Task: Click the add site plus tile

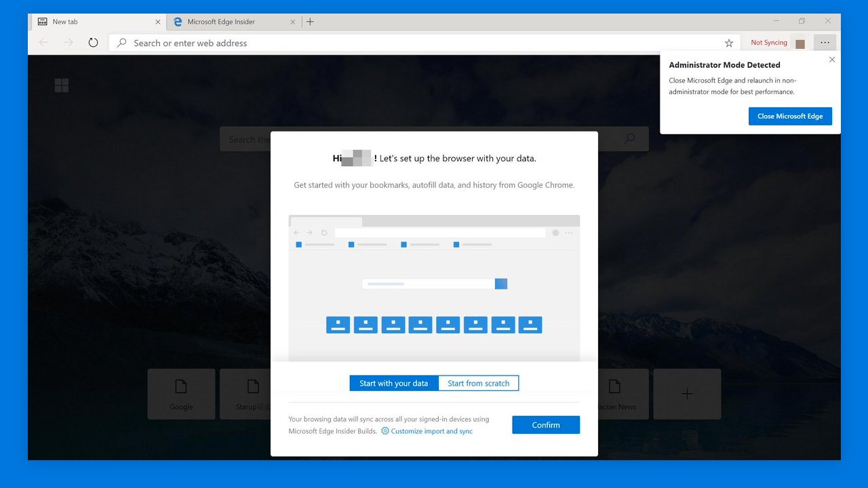Action: (x=687, y=394)
